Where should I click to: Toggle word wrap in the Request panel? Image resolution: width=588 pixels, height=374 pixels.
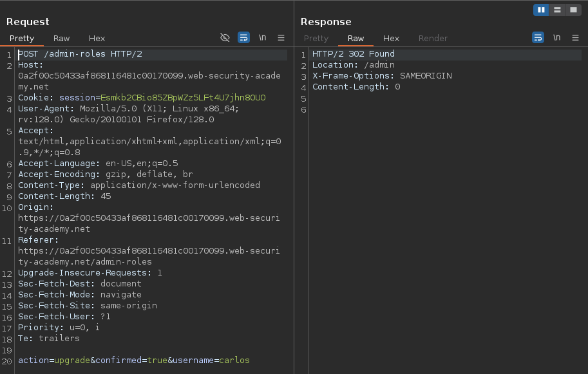coord(243,38)
